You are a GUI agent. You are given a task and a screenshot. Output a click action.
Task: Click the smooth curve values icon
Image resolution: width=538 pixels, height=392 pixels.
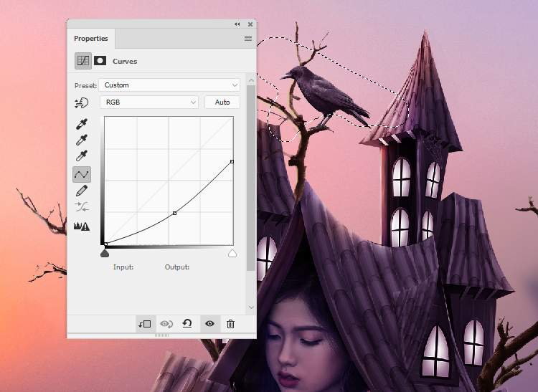pos(82,206)
